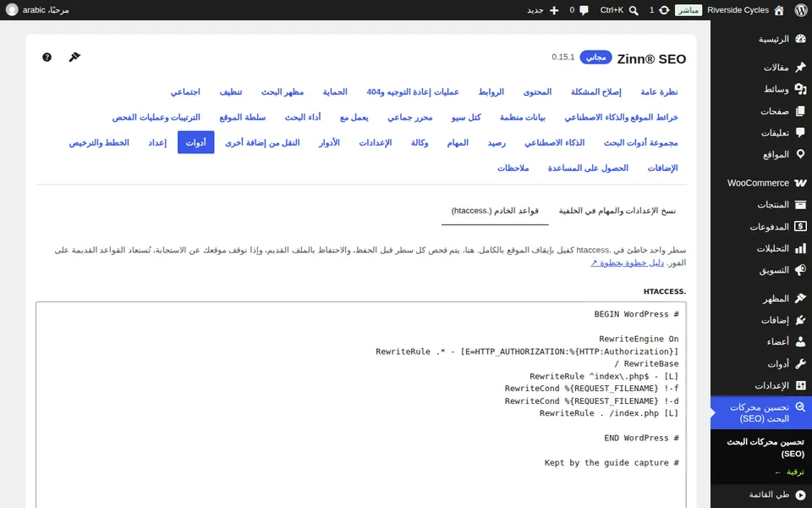The width and height of the screenshot is (812, 508).
Task: Collapse the menu via طي القائمة icon
Action: 801,495
